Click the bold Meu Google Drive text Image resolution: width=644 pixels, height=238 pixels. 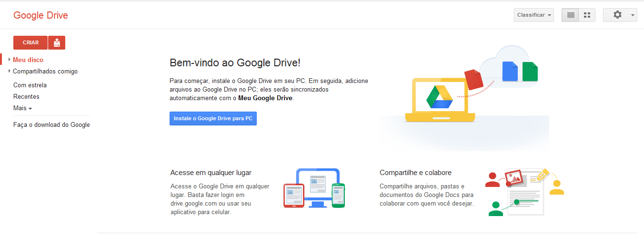coord(266,98)
